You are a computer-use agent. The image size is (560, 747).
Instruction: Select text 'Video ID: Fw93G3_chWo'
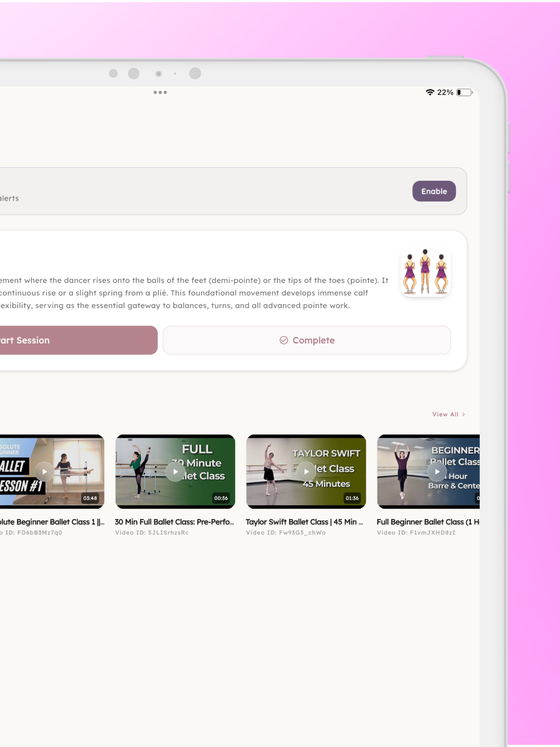coord(286,533)
